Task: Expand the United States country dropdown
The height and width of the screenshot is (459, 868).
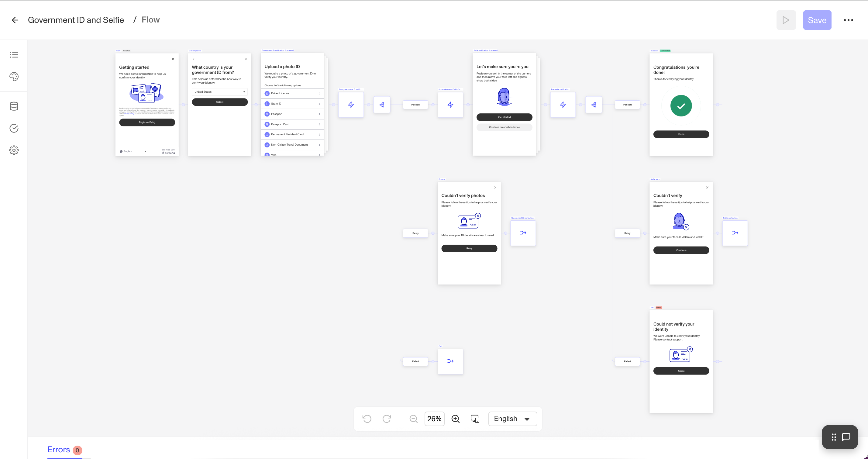Action: click(x=220, y=92)
